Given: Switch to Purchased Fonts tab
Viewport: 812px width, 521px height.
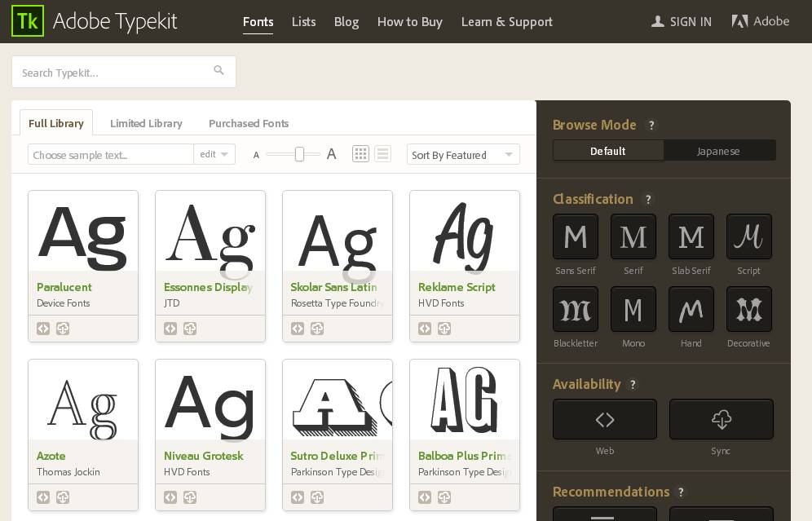Looking at the screenshot, I should (x=249, y=123).
